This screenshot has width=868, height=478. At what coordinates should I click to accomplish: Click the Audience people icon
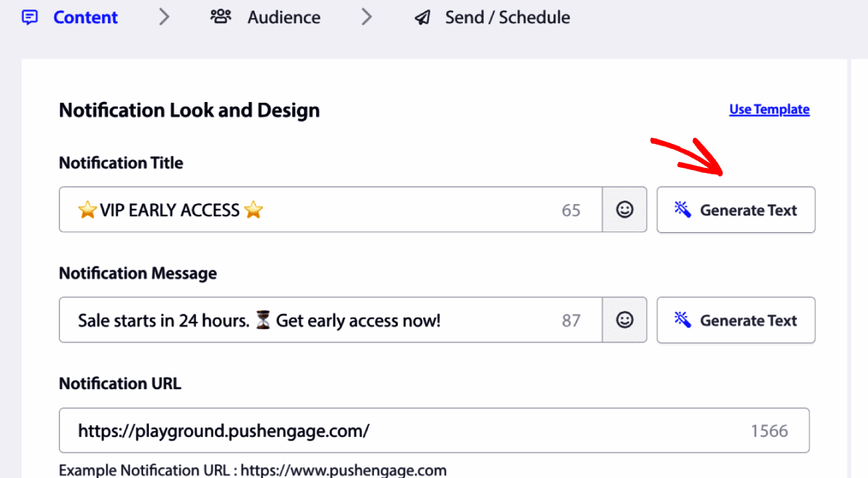221,17
